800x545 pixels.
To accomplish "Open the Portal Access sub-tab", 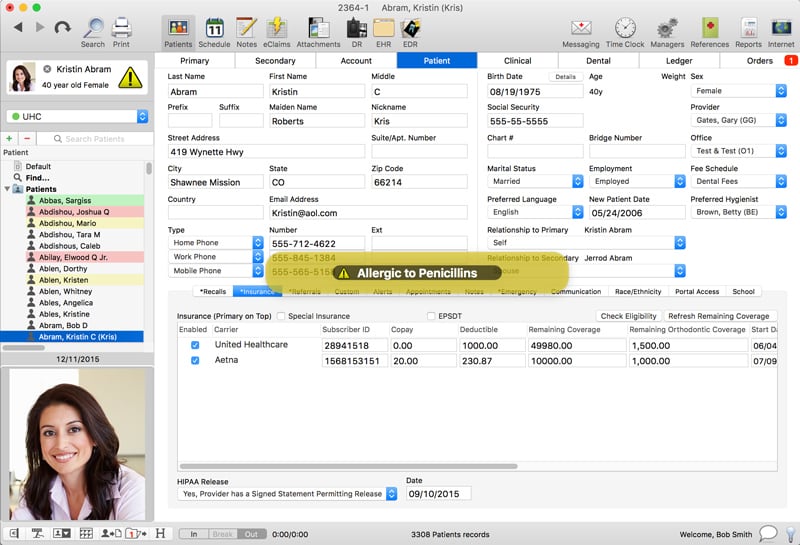I will [697, 291].
